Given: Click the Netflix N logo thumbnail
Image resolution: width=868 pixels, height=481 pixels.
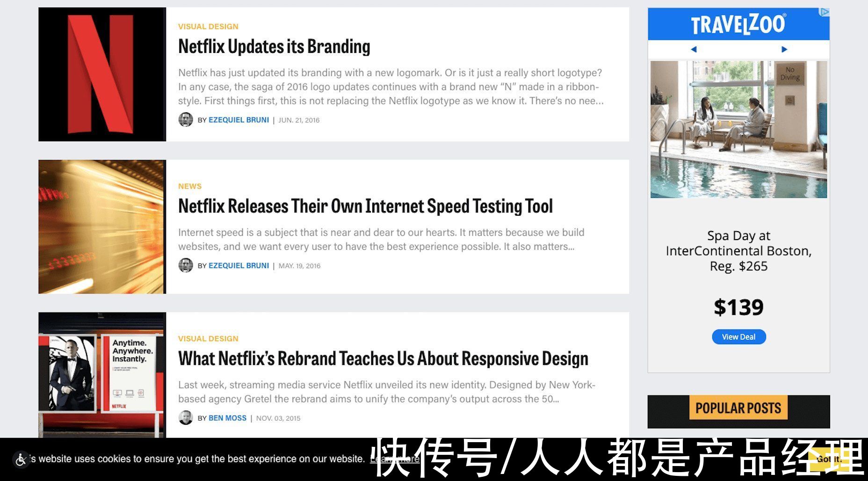Looking at the screenshot, I should [x=102, y=74].
